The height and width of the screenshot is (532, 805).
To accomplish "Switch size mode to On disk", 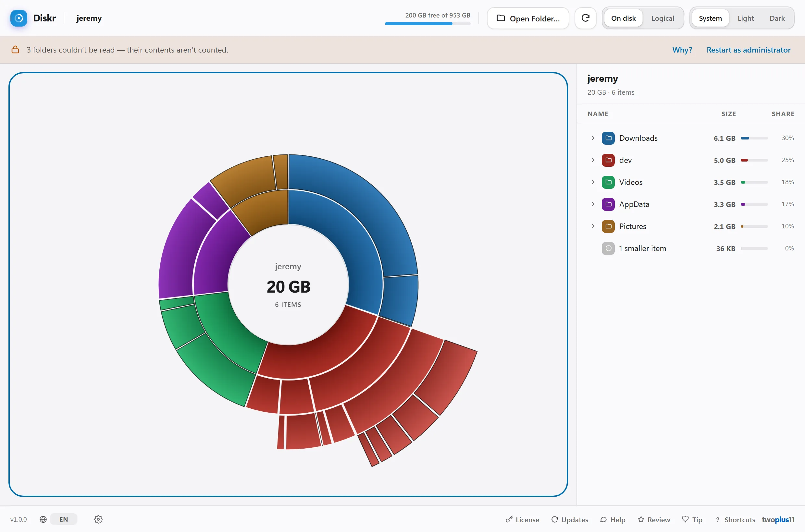I will [x=623, y=18].
